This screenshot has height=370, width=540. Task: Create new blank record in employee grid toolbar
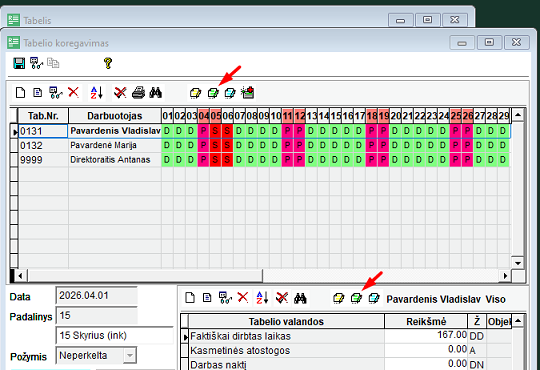20,93
